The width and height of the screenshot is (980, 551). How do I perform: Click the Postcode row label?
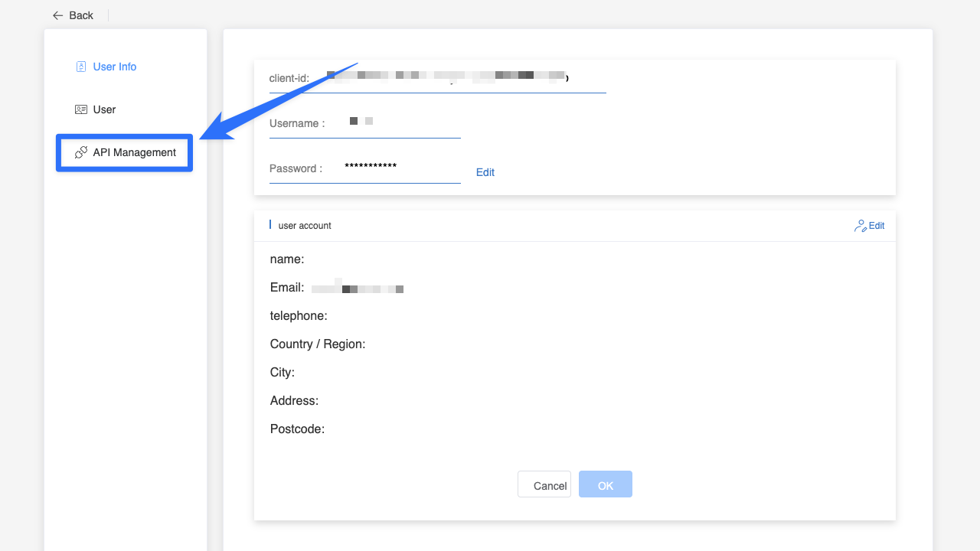click(x=297, y=429)
